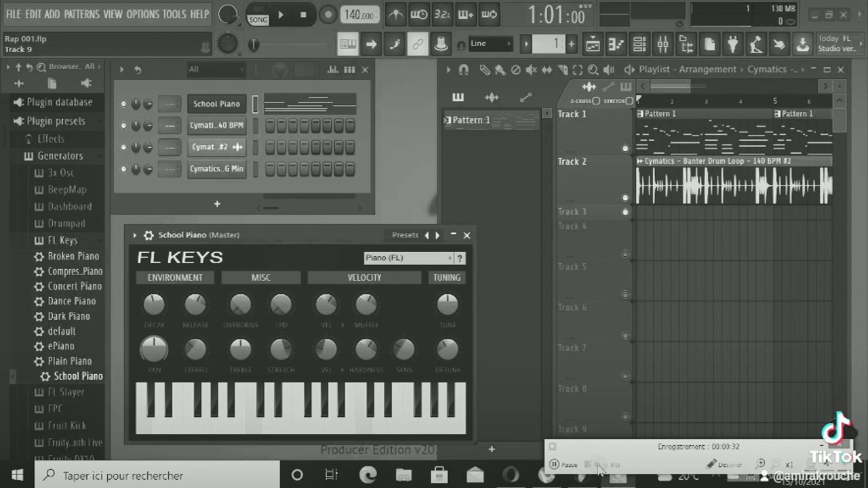Click the link/chain icon in toolbar
The height and width of the screenshot is (488, 868).
coord(418,45)
